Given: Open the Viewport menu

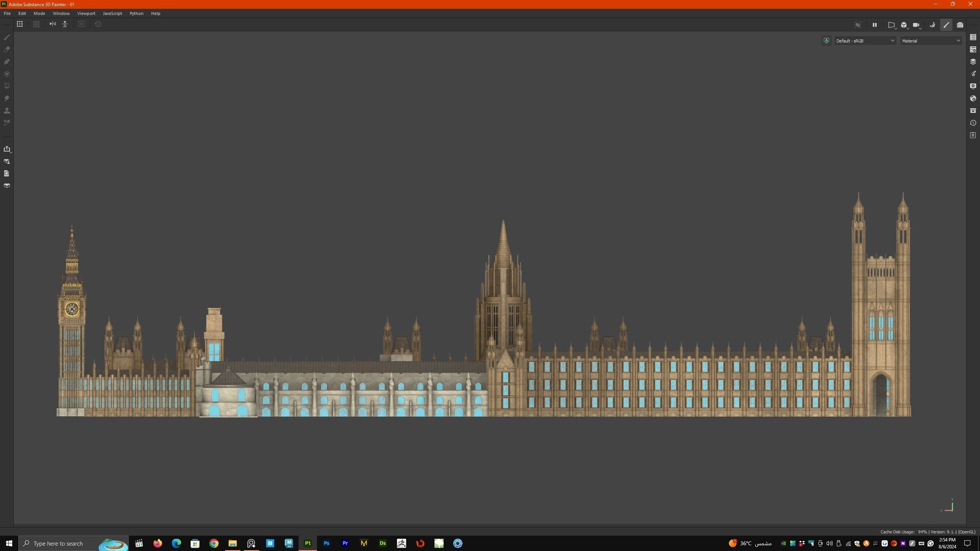Looking at the screenshot, I should pos(86,13).
